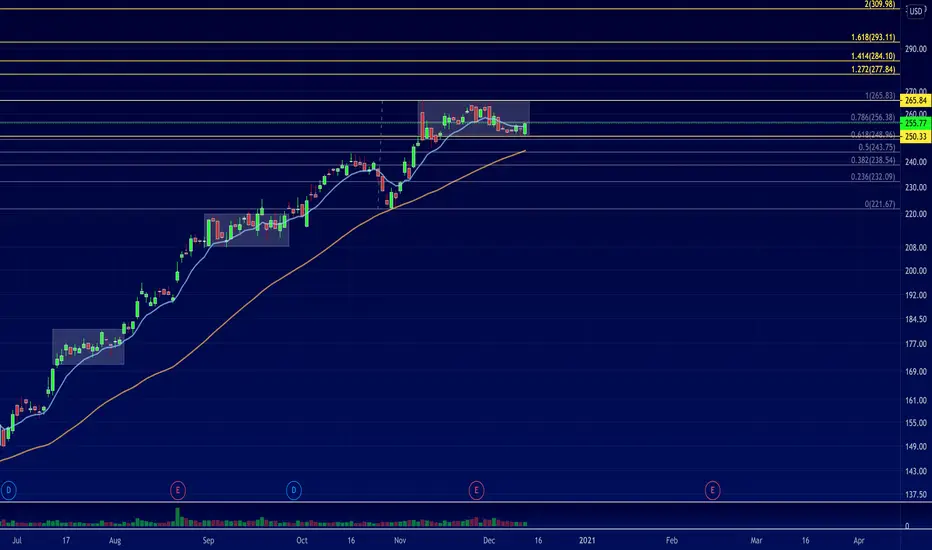The height and width of the screenshot is (550, 932).
Task: Open the USD currency selector
Action: [x=916, y=11]
